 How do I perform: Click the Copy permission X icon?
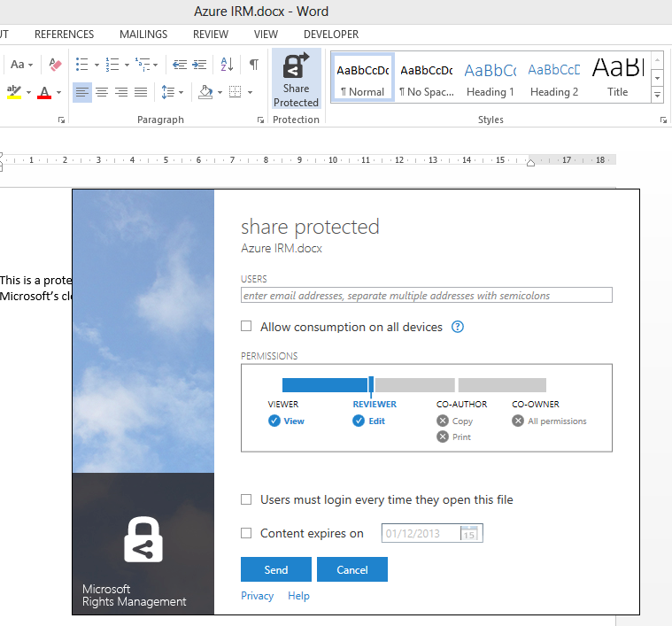443,421
